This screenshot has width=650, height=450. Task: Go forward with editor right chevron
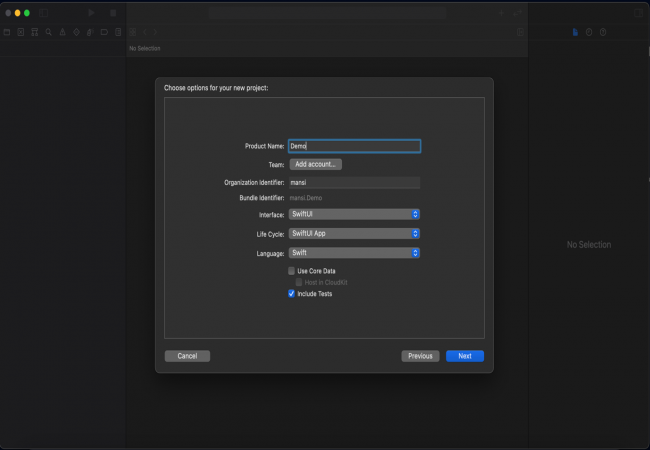click(155, 32)
